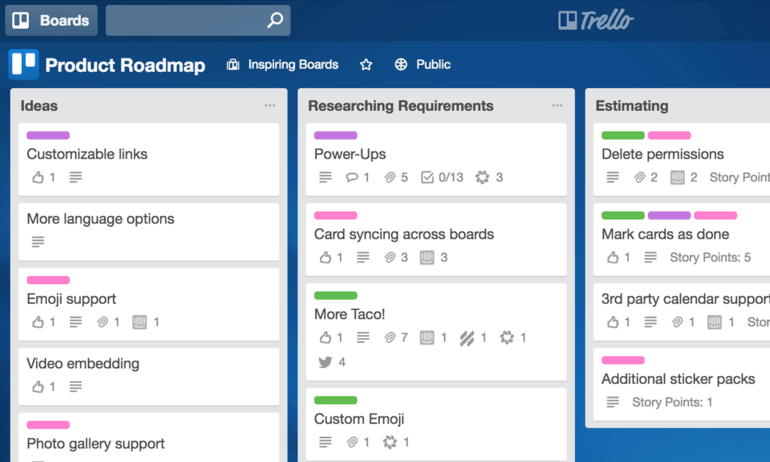Screen dimensions: 770x462
Task: Open the 3rd party calendar support card
Action: click(x=682, y=312)
